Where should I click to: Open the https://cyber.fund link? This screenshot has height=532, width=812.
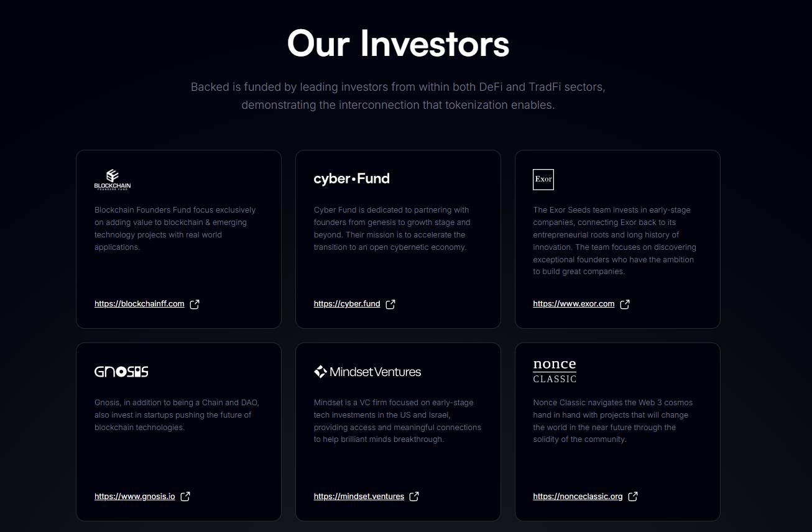pos(347,304)
